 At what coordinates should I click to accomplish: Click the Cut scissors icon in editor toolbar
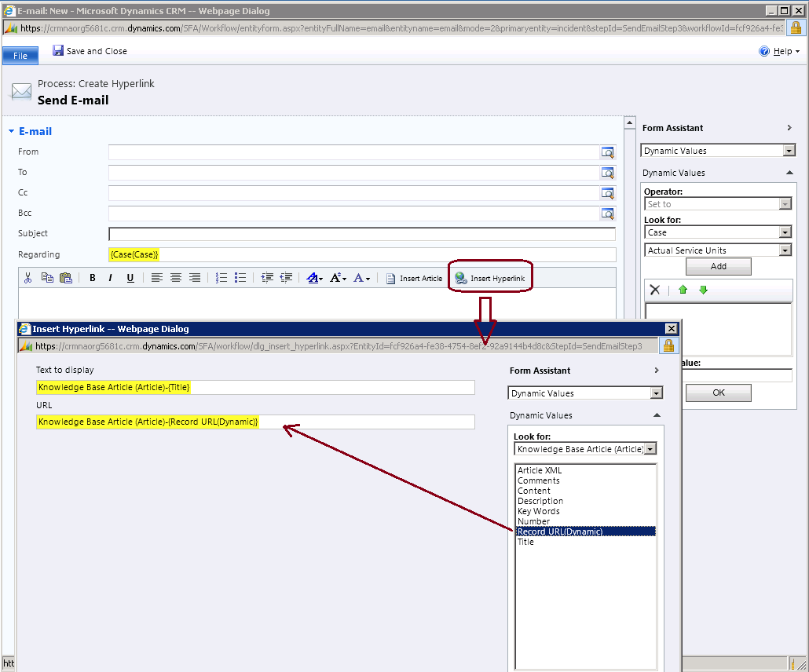click(x=27, y=278)
